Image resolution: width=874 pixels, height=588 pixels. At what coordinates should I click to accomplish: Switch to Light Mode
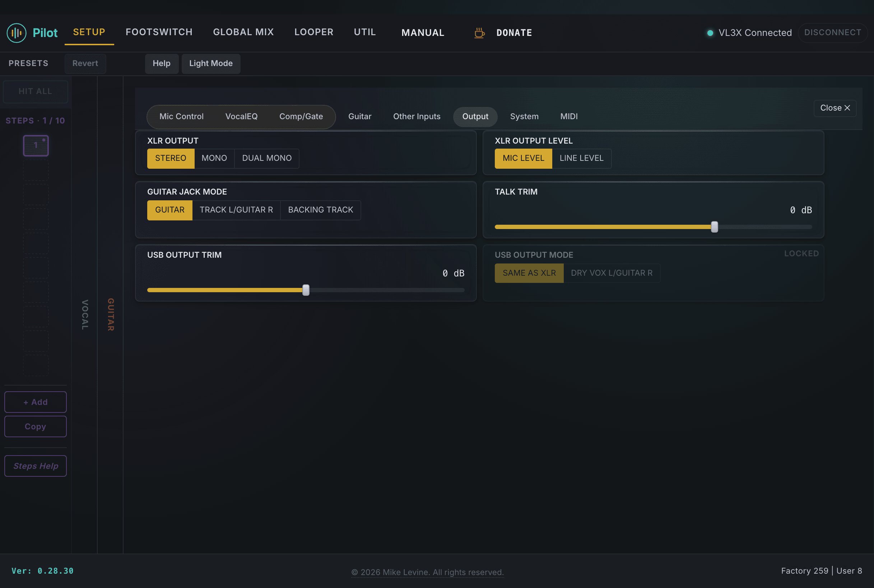coord(211,64)
